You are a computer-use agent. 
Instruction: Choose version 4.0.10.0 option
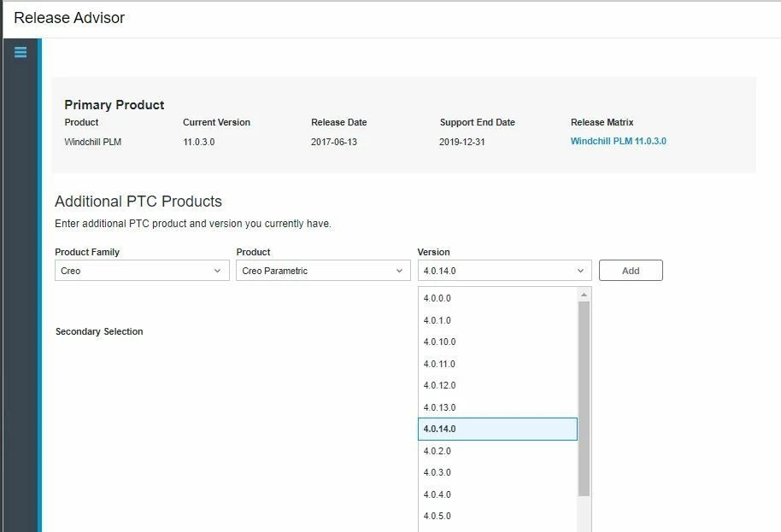point(497,342)
